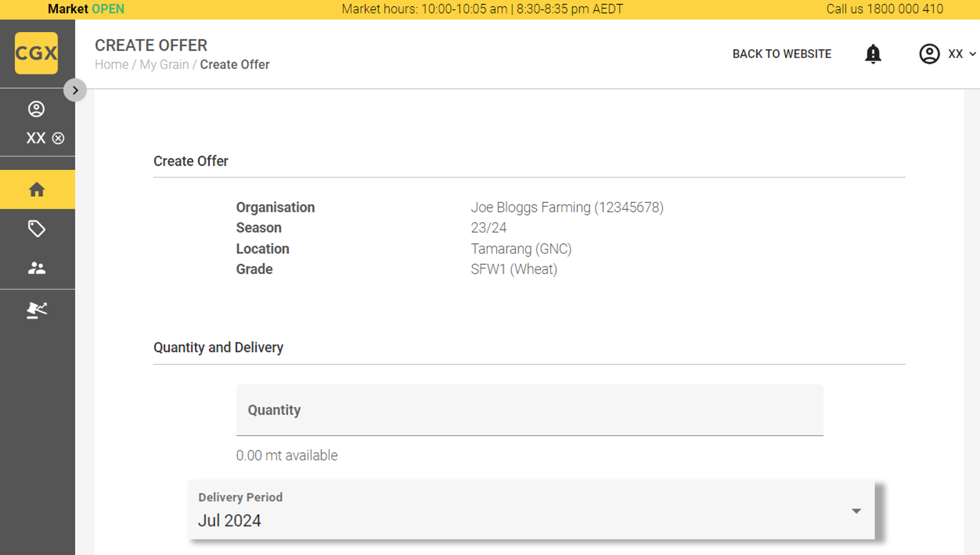The height and width of the screenshot is (555, 980).
Task: Expand the sidebar with the chevron arrow
Action: coord(75,91)
